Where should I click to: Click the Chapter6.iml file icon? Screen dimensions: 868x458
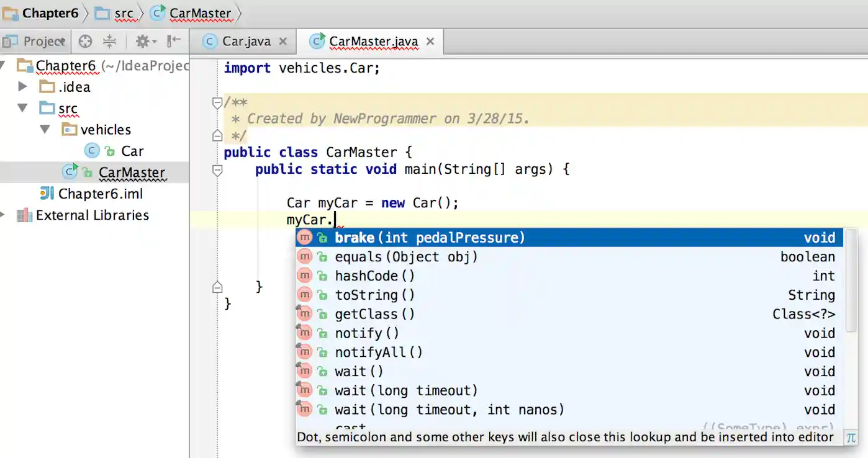47,194
